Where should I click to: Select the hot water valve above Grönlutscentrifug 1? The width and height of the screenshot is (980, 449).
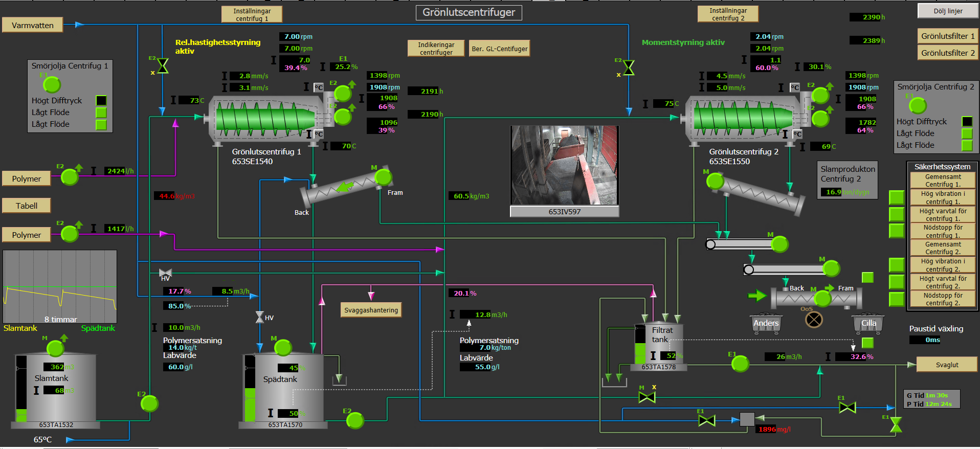pos(163,66)
